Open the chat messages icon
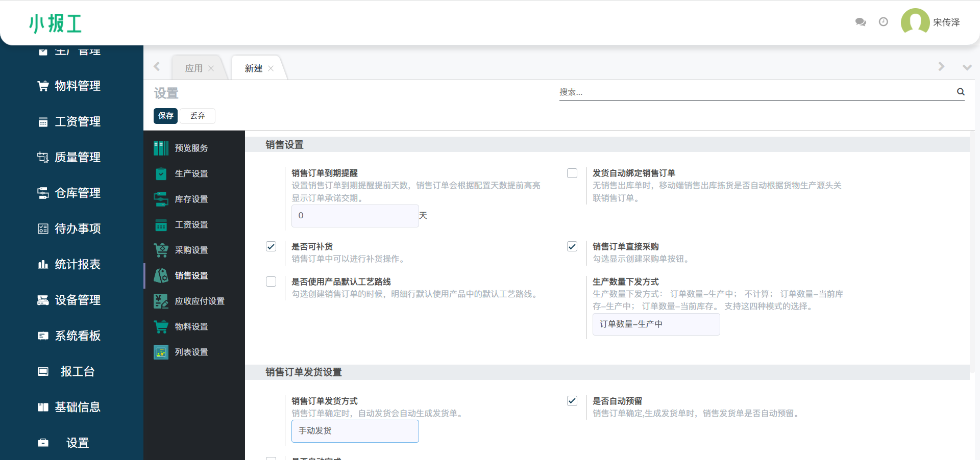980x460 pixels. pos(860,22)
